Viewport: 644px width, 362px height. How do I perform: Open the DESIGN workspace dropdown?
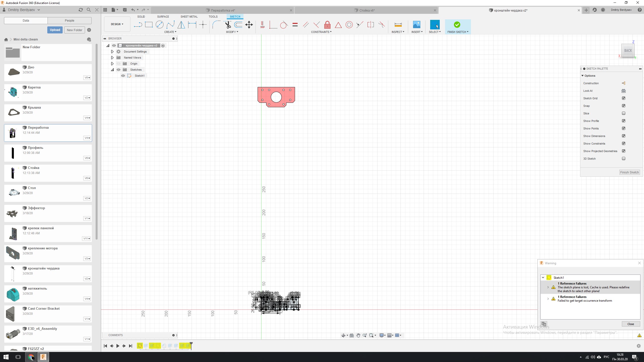117,24
